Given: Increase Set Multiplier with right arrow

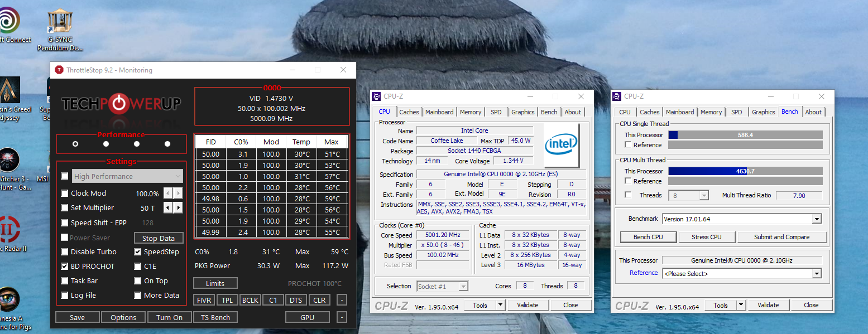Looking at the screenshot, I should (178, 208).
